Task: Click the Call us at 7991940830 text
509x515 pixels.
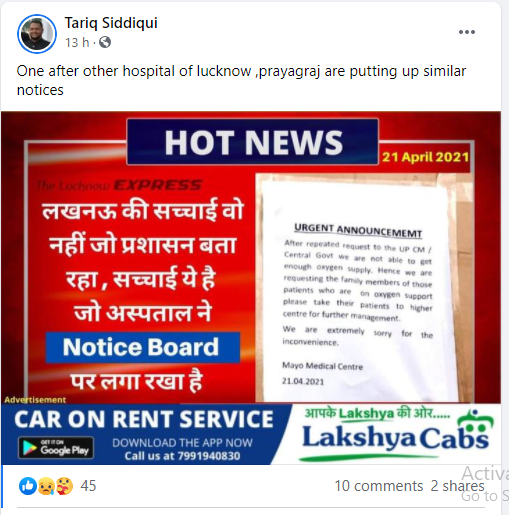Action: pos(182,456)
